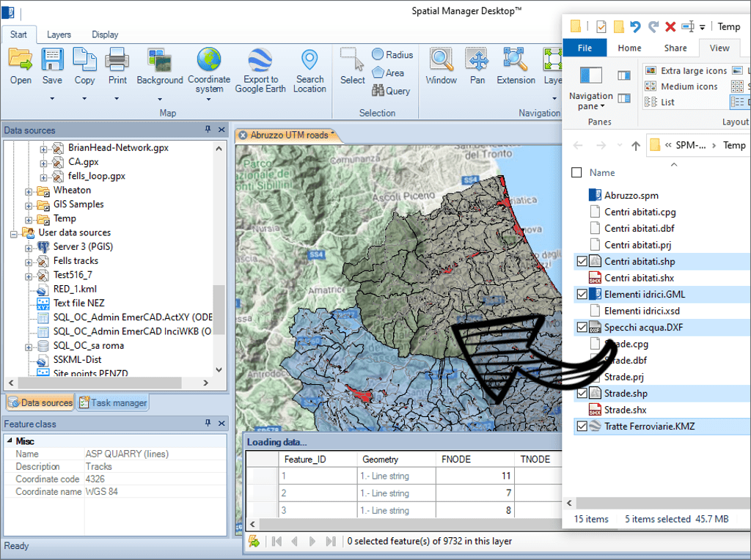Uncheck the Specchi acqua.DXF checkbox
751x560 pixels.
[582, 328]
